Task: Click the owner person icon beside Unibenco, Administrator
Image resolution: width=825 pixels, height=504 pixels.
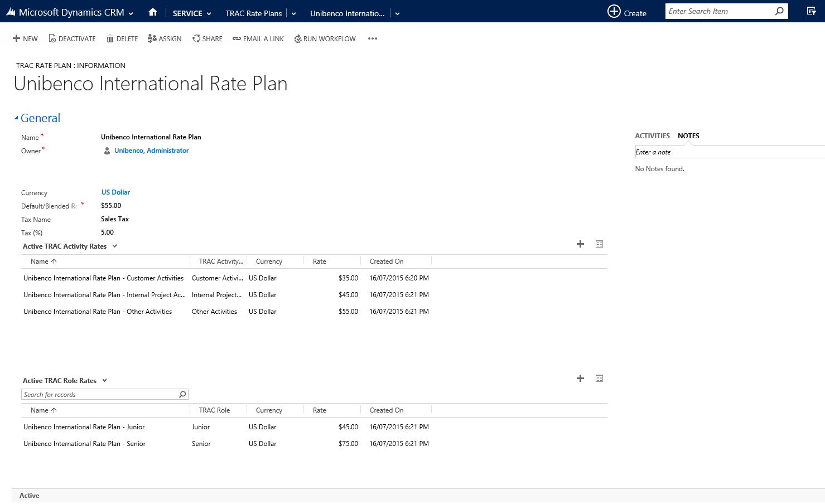Action: click(107, 151)
